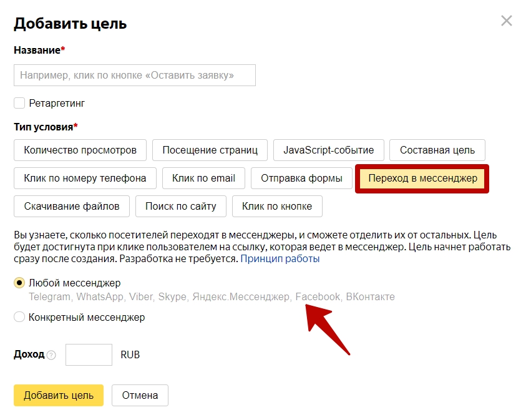Select Поиск по сайту condition
Screen dimensions: 526x420
pos(181,207)
